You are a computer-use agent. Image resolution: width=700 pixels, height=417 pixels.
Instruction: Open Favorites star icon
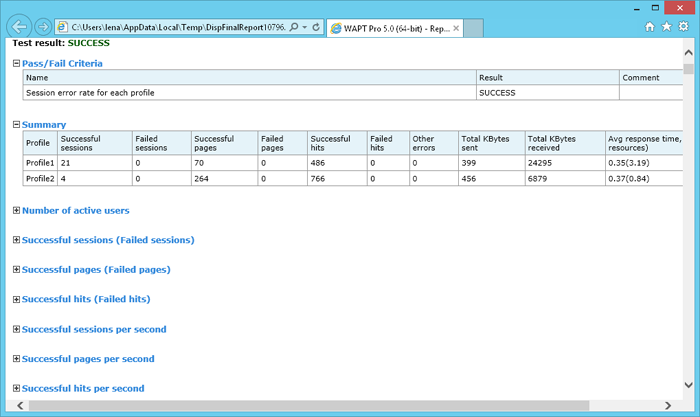pos(667,27)
